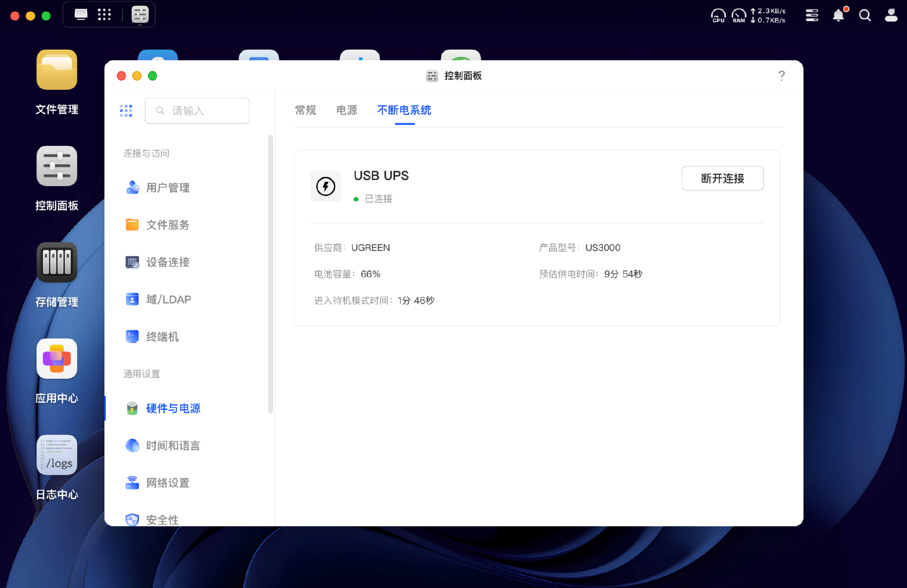The height and width of the screenshot is (588, 907).
Task: Click the 通用设置 section header
Action: pos(142,374)
